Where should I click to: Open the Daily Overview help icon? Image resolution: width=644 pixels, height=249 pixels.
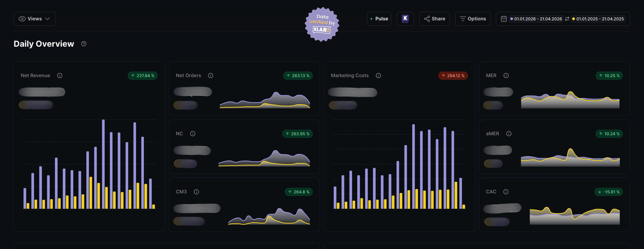[84, 44]
